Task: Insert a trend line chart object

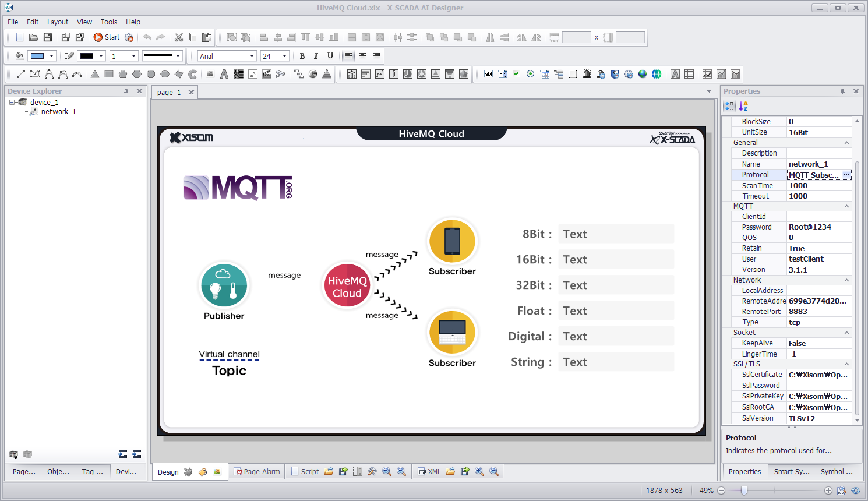Action: (707, 74)
